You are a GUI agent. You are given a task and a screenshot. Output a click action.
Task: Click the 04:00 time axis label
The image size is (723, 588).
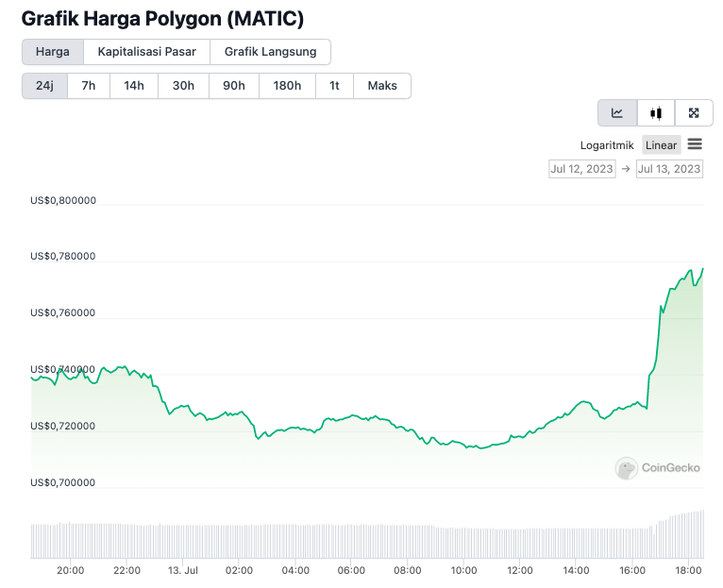(x=295, y=570)
